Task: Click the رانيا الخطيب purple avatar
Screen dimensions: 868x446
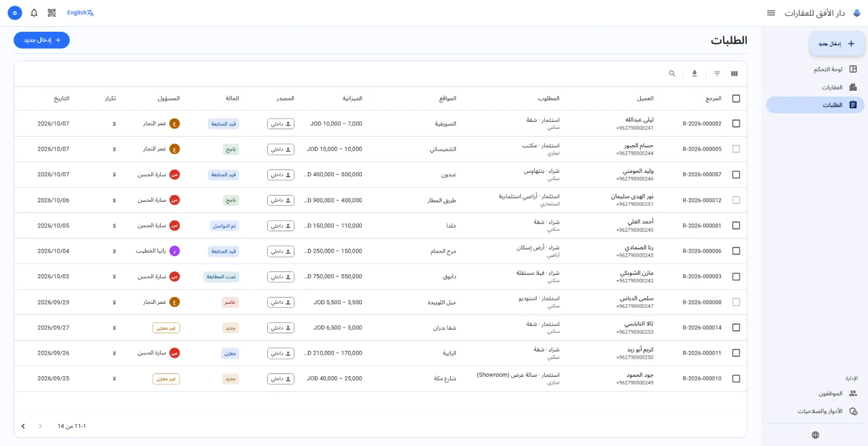Action: pyautogui.click(x=174, y=251)
